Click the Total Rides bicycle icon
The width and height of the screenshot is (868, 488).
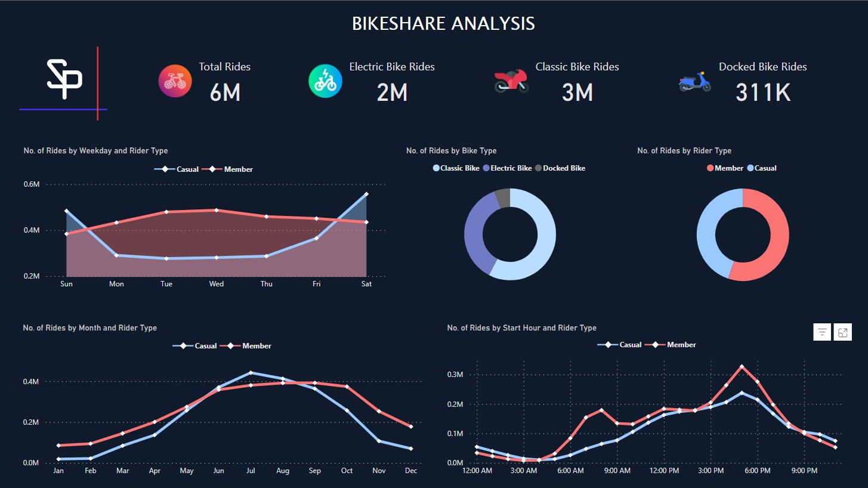[x=175, y=81]
